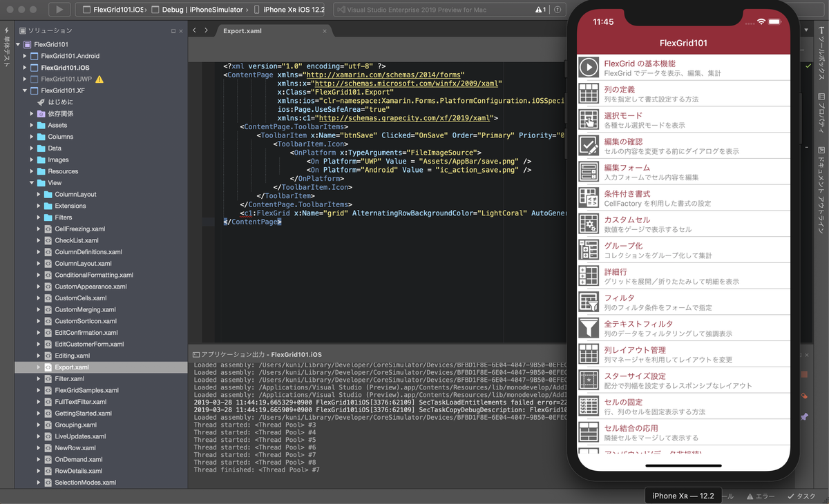The image size is (829, 504).
Task: Collapse the FlexGrid101 solution node
Action: pyautogui.click(x=18, y=45)
